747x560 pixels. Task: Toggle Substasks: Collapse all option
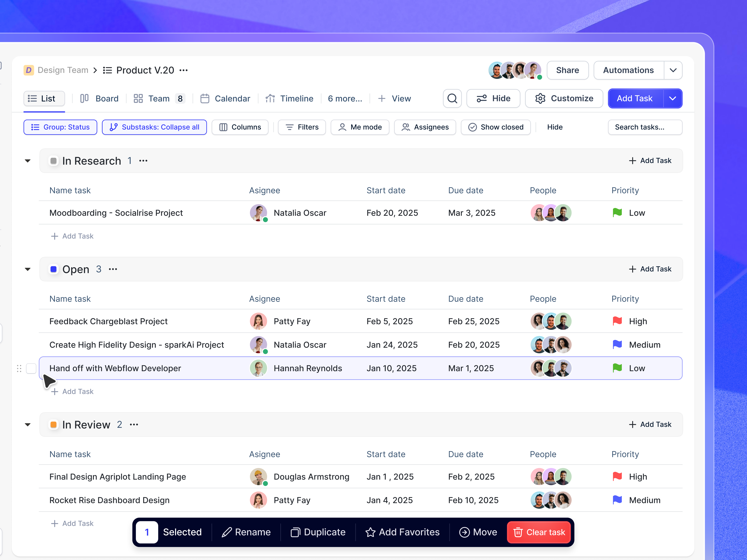154,127
